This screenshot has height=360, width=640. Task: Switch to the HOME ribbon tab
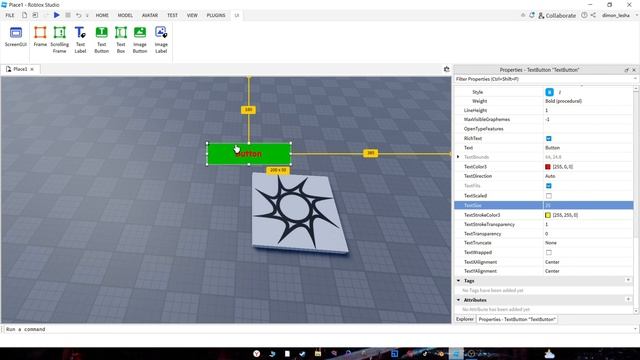click(x=102, y=16)
